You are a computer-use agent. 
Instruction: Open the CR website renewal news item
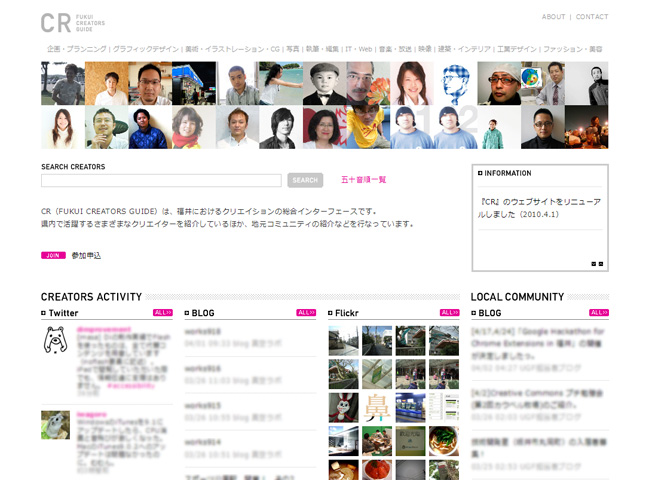[x=540, y=208]
